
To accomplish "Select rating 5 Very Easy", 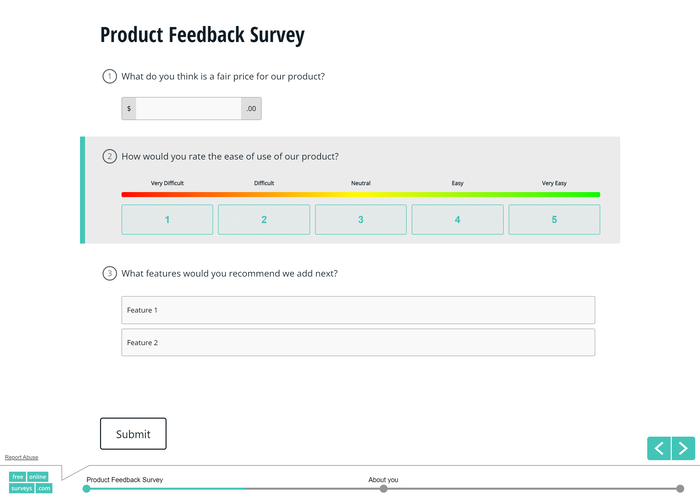I will pyautogui.click(x=554, y=219).
